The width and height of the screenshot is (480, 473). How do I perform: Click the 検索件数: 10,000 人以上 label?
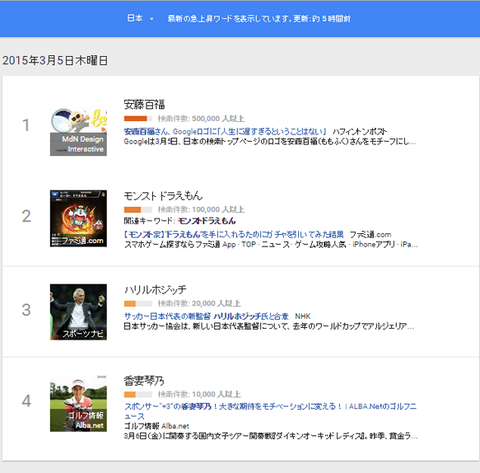pyautogui.click(x=199, y=394)
